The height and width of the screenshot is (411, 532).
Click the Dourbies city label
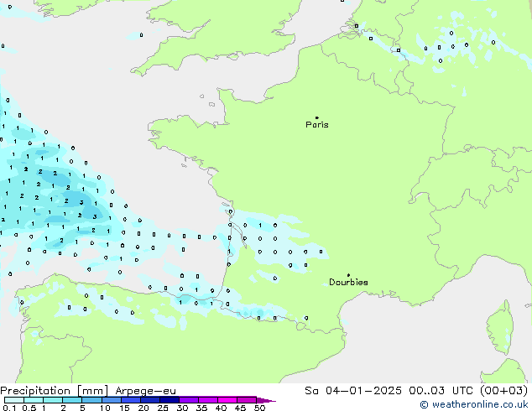tap(348, 282)
